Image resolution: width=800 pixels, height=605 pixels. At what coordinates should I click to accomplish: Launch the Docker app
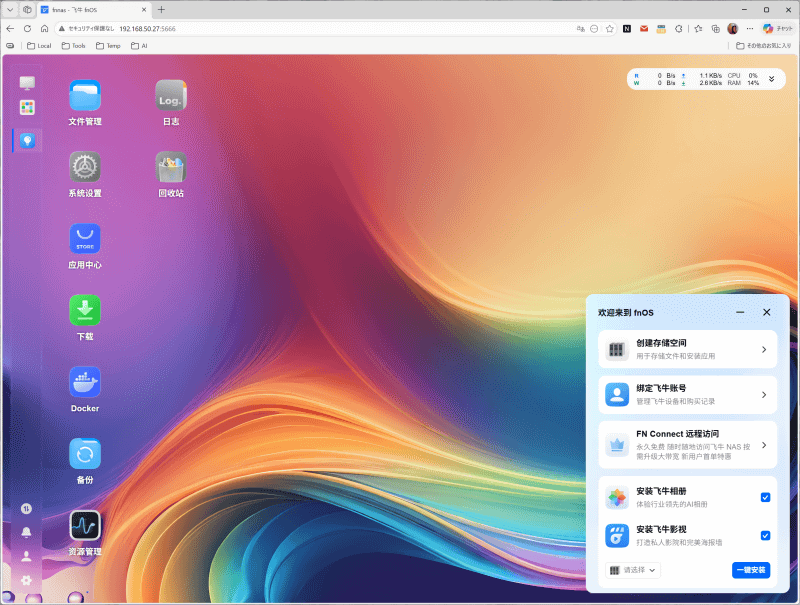(85, 389)
